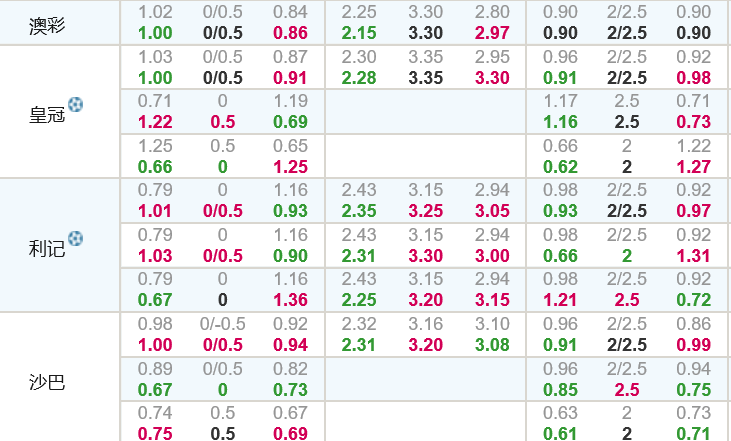Select the green 3.08 away win odds
The image size is (731, 441).
point(492,345)
